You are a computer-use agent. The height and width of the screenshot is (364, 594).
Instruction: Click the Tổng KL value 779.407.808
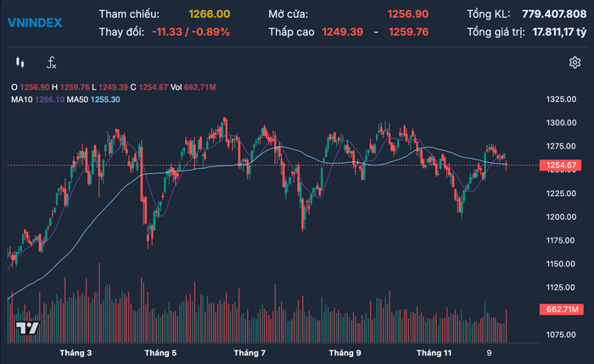554,14
